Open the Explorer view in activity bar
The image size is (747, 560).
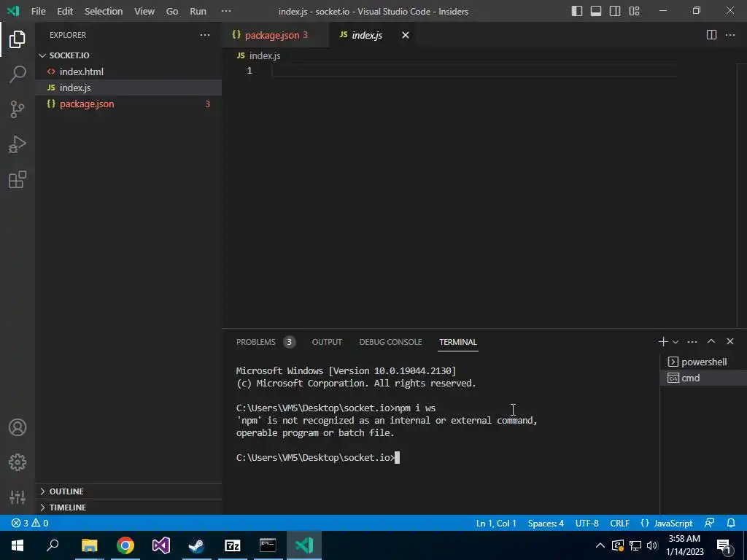pyautogui.click(x=18, y=39)
